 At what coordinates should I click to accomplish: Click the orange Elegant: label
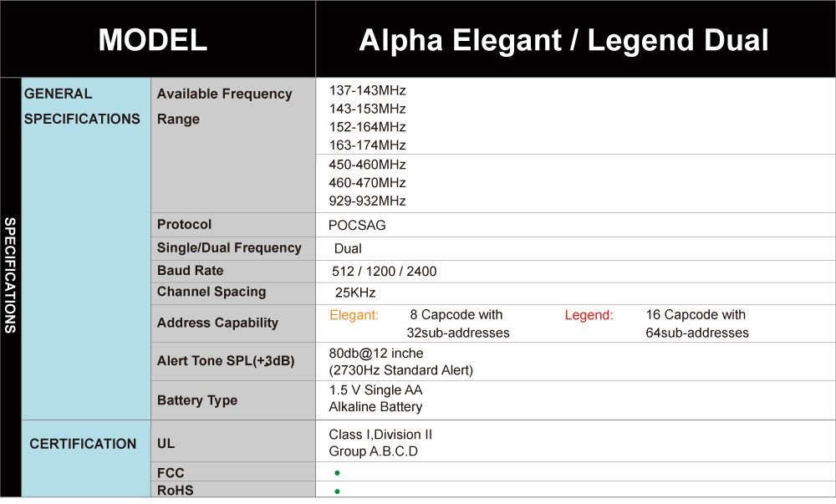point(354,315)
